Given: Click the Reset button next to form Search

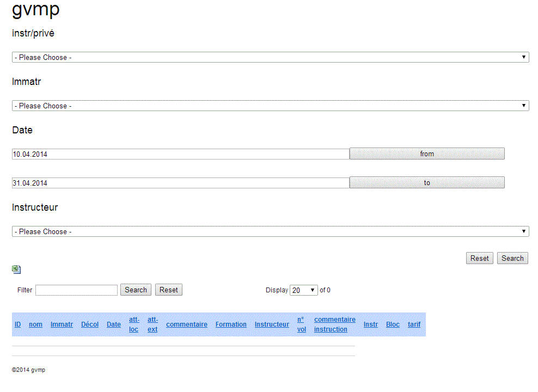Looking at the screenshot, I should 479,258.
